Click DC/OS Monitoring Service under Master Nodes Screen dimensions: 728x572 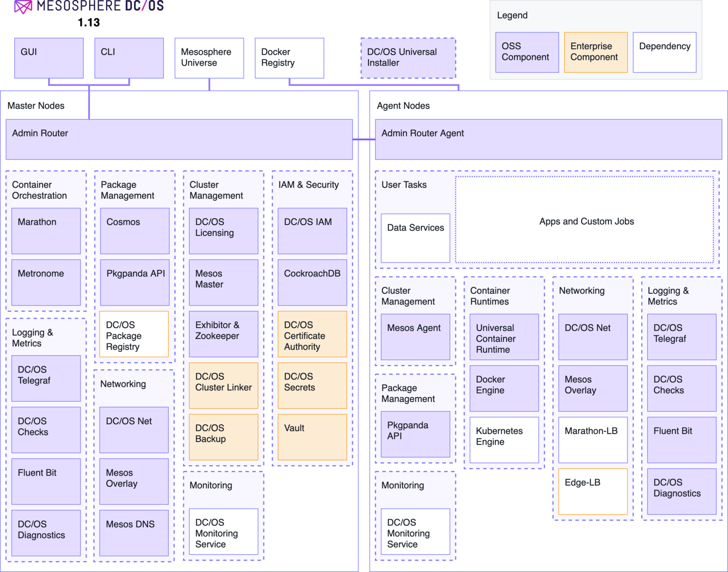(x=223, y=532)
